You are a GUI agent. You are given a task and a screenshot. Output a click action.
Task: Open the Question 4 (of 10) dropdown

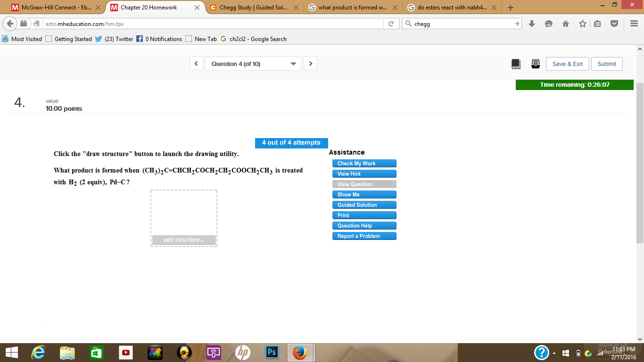pyautogui.click(x=253, y=63)
